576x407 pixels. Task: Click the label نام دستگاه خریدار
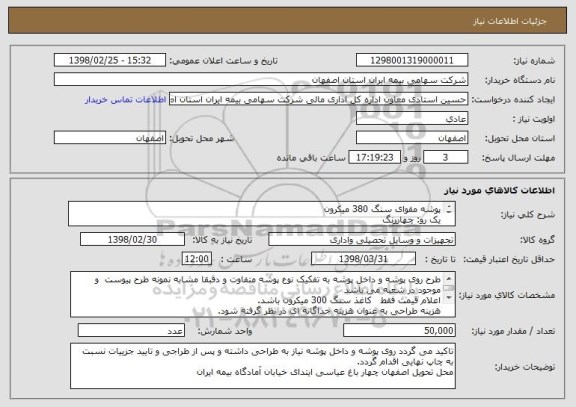coord(520,80)
